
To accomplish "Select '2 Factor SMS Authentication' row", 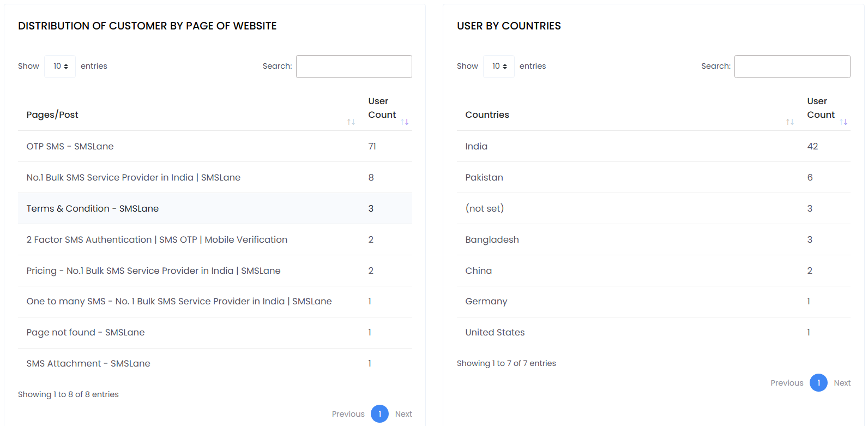I will [215, 239].
